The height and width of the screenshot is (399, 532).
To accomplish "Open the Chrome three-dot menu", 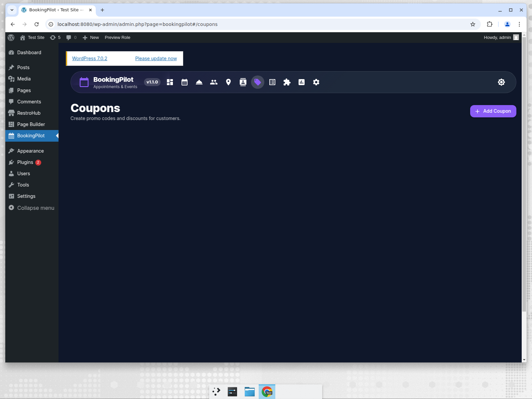I will click(519, 24).
